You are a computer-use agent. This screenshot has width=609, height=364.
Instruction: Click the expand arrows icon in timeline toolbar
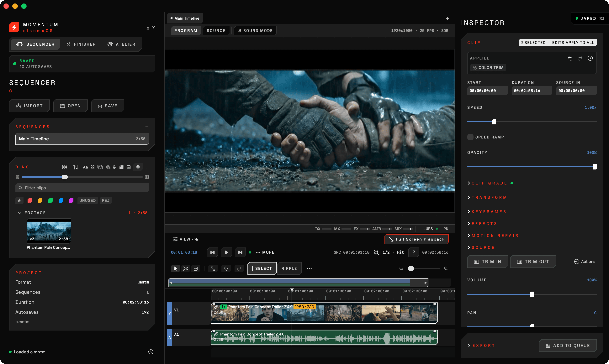coord(213,269)
